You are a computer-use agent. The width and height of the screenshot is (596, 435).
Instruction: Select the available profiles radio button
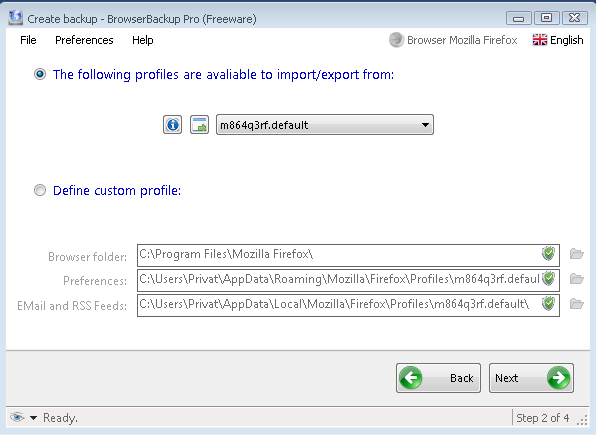40,74
